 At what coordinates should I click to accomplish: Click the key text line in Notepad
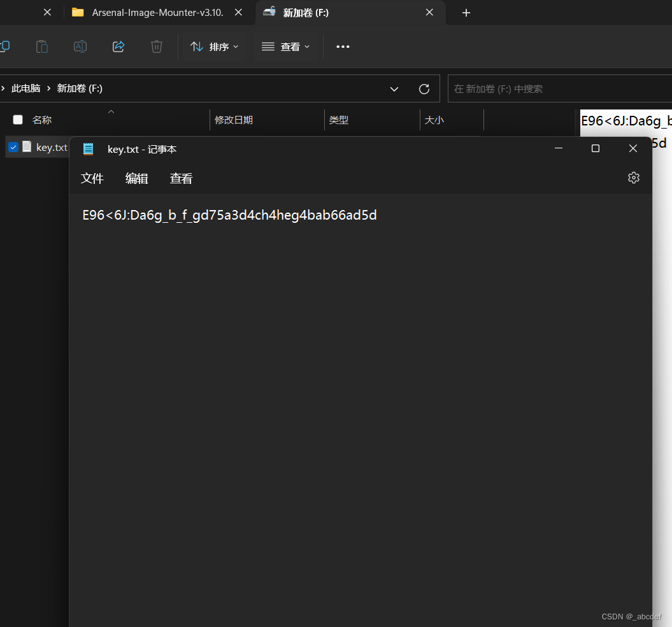click(x=229, y=215)
